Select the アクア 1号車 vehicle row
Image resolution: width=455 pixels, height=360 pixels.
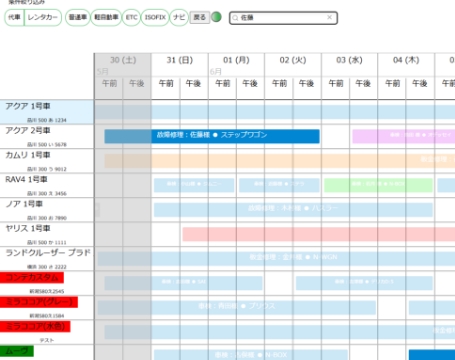(47, 112)
